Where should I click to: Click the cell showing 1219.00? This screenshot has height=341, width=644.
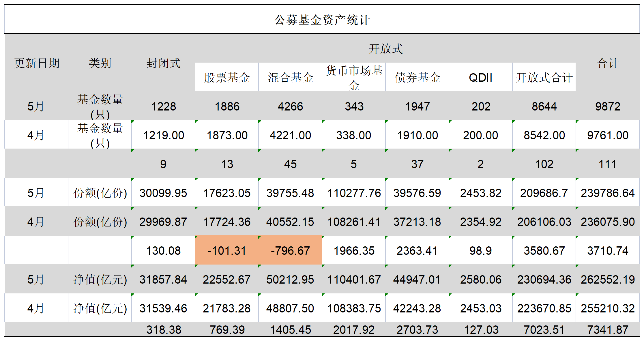click(163, 135)
